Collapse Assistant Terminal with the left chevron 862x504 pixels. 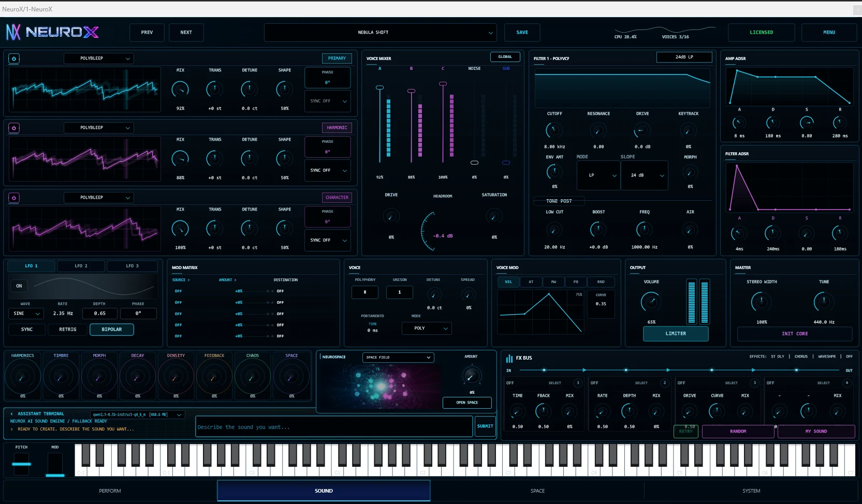(x=12, y=414)
